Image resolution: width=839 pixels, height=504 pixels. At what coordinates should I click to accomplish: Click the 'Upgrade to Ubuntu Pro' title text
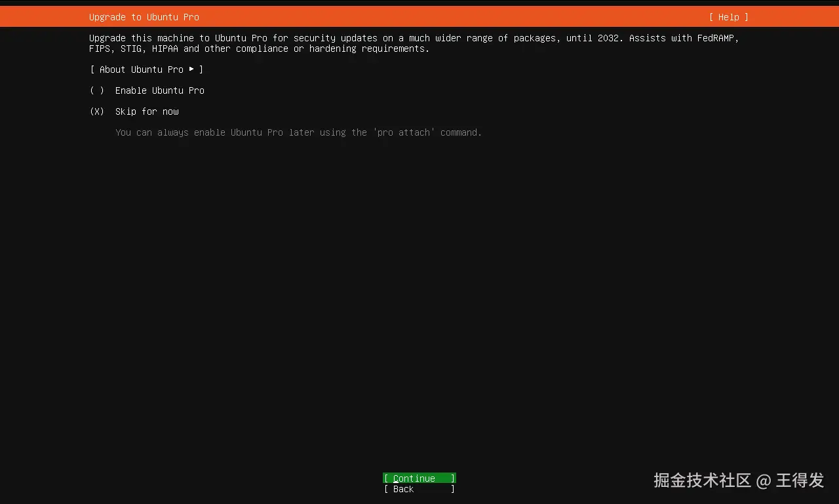[144, 17]
